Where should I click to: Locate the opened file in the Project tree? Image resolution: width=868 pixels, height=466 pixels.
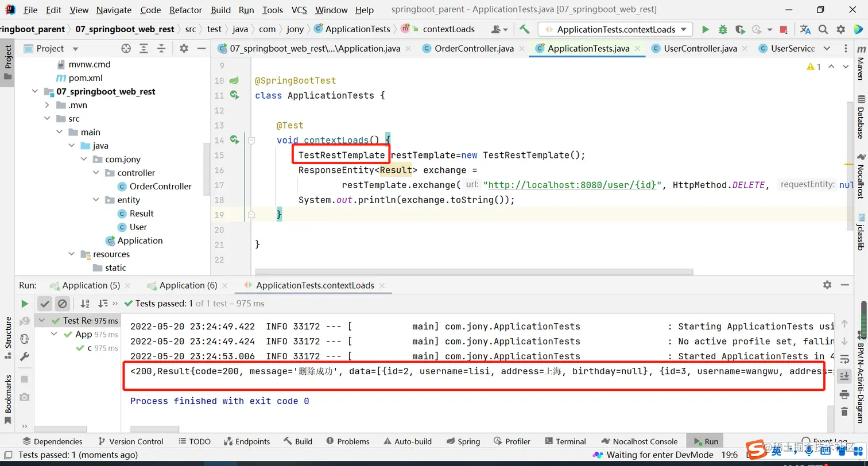126,48
